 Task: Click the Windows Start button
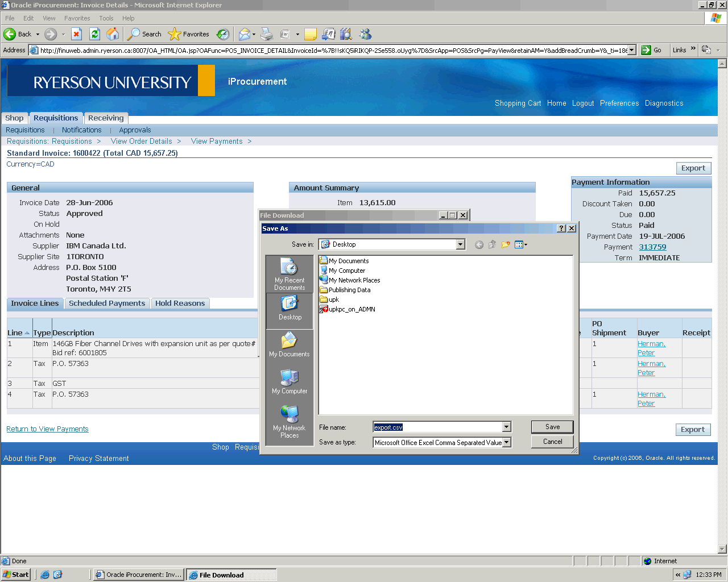(16, 575)
